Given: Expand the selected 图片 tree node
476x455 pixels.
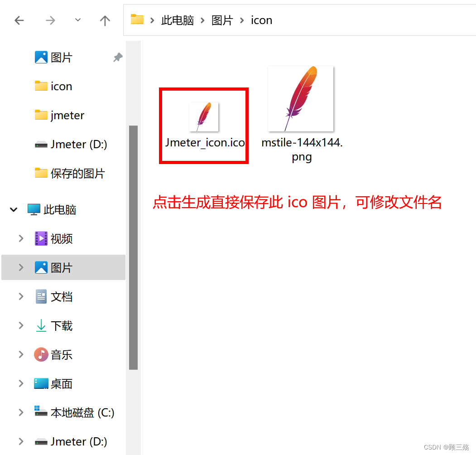Looking at the screenshot, I should [x=21, y=267].
